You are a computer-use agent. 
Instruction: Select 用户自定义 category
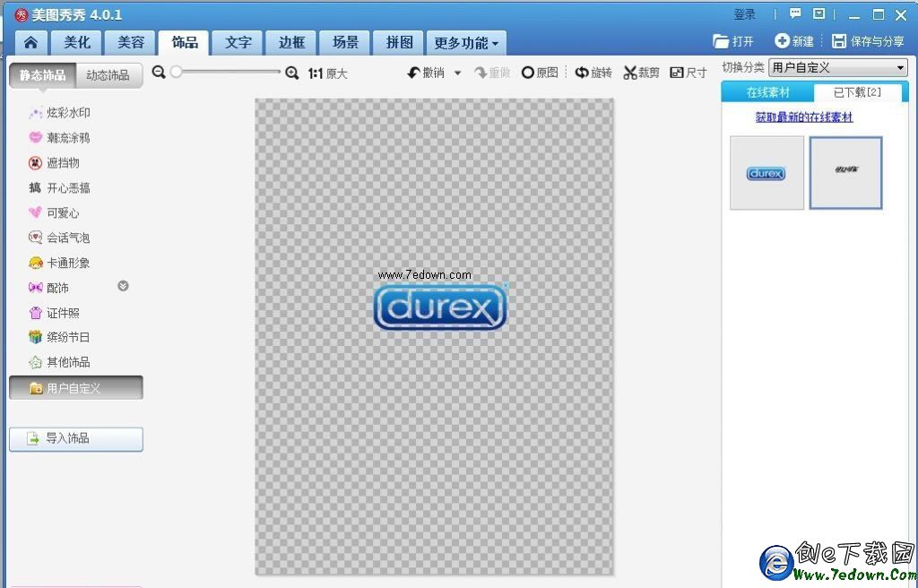[x=76, y=388]
